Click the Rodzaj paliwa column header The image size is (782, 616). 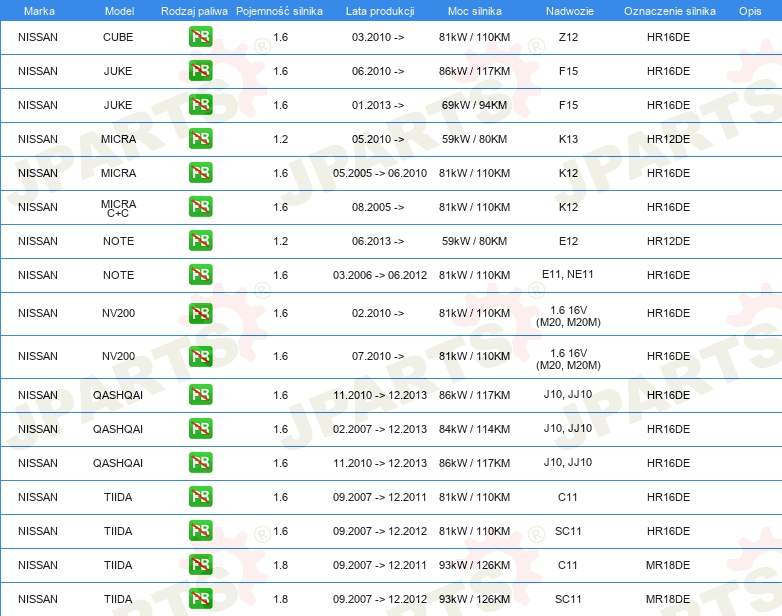tap(194, 11)
